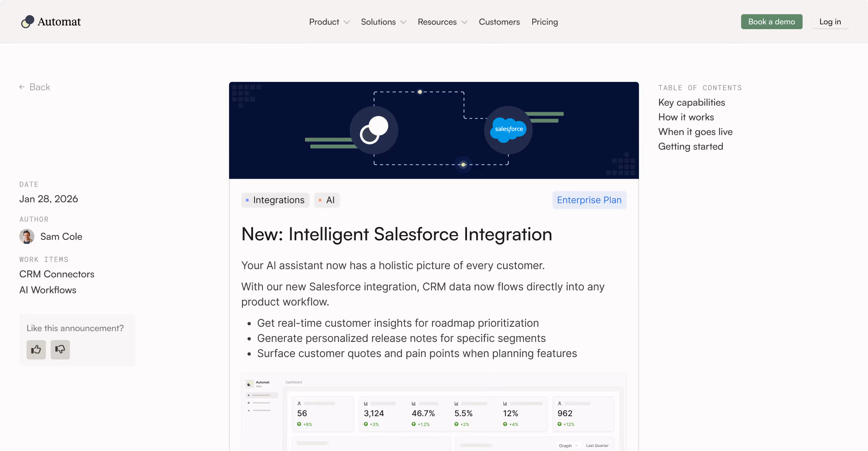Viewport: 868px width, 451px height.
Task: Click Sam Cole's avatar photo
Action: pyautogui.click(x=27, y=236)
